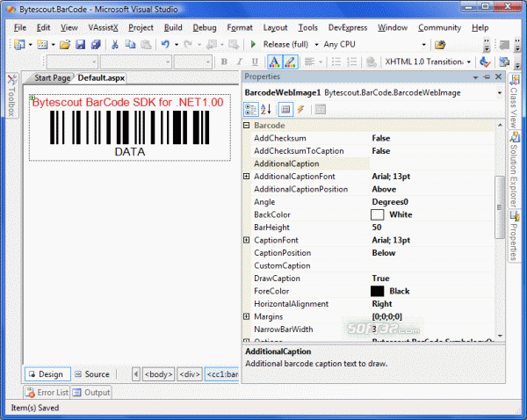Click the Add New Item toolbar icon

[42, 45]
